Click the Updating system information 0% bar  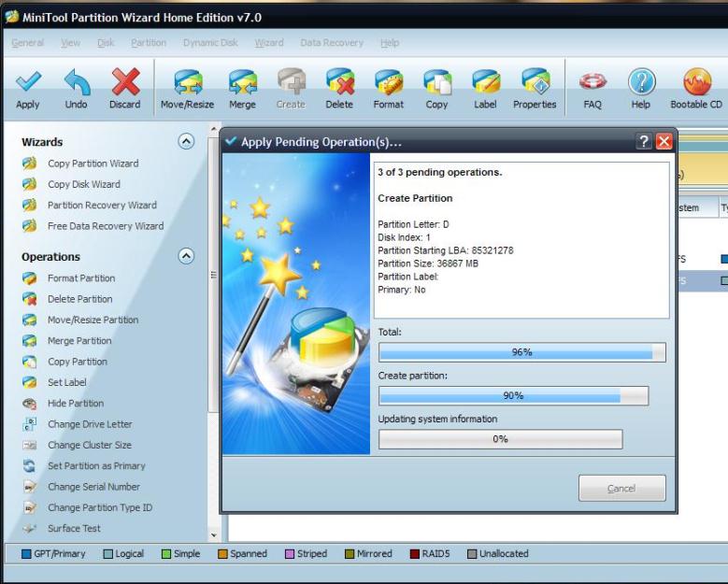coord(501,439)
